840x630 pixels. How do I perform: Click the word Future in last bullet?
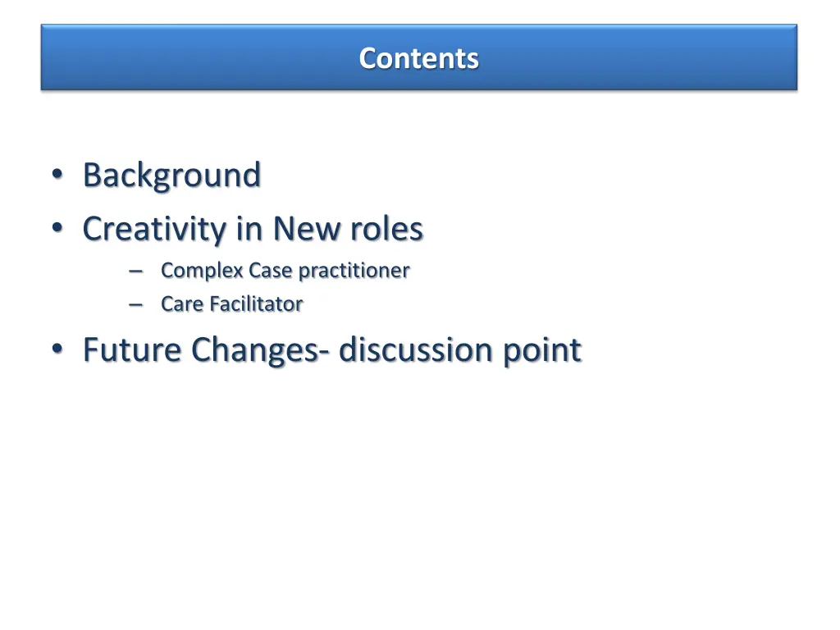[132, 350]
